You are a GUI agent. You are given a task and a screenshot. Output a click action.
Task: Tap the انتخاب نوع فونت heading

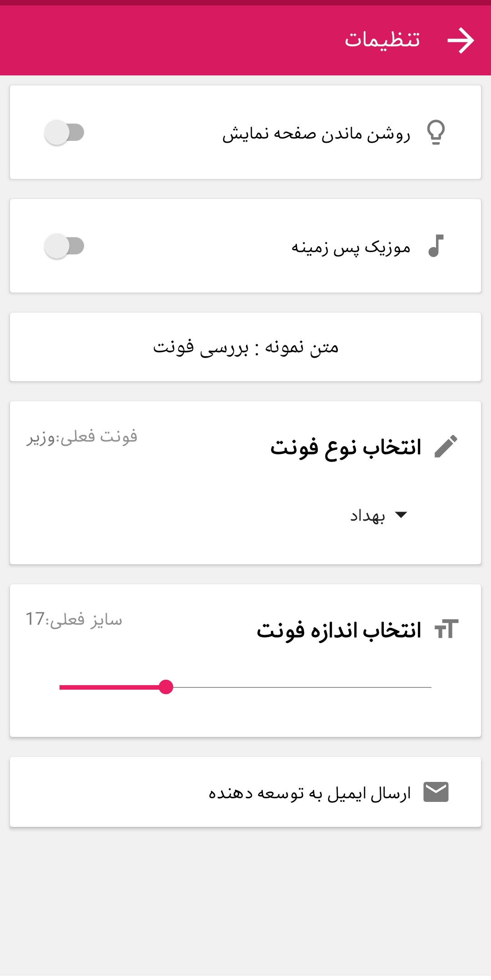coord(346,448)
